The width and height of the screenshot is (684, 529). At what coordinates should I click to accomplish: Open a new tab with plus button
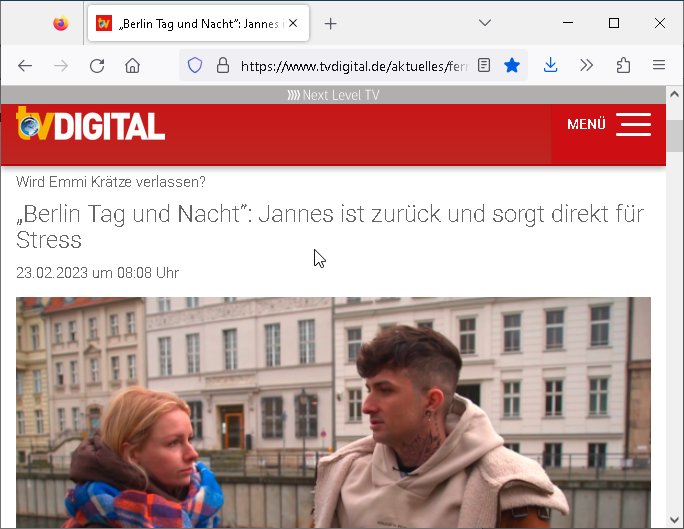331,23
